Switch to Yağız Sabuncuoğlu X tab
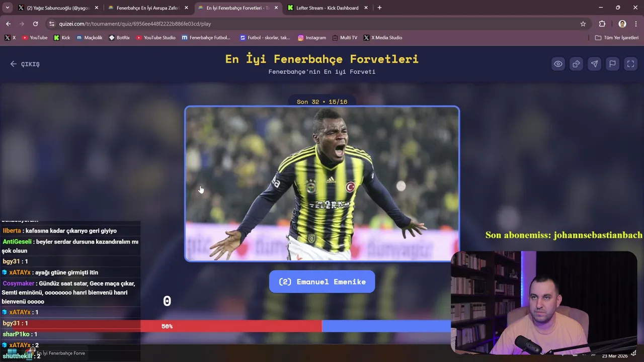 [x=58, y=8]
